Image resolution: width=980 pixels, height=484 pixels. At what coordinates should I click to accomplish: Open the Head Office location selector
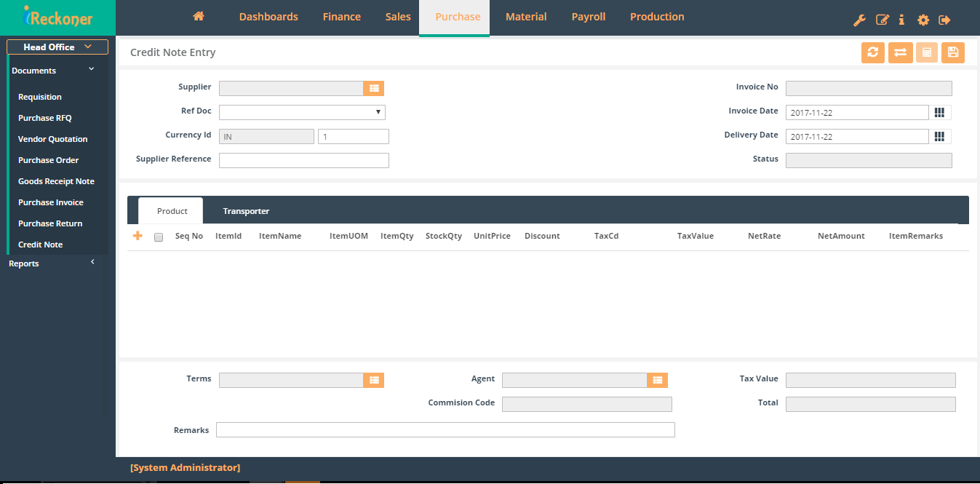[57, 47]
